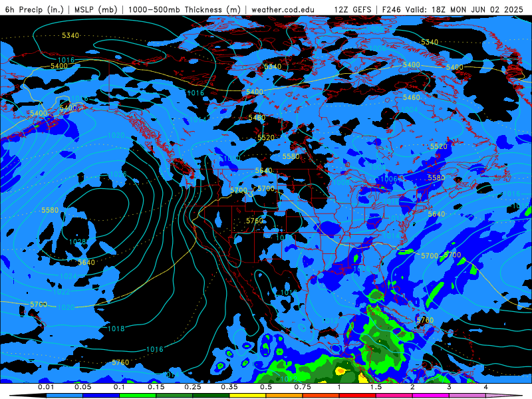The image size is (532, 399).
Task: Click the red 1–1.5 legend swatch
Action: (357, 396)
